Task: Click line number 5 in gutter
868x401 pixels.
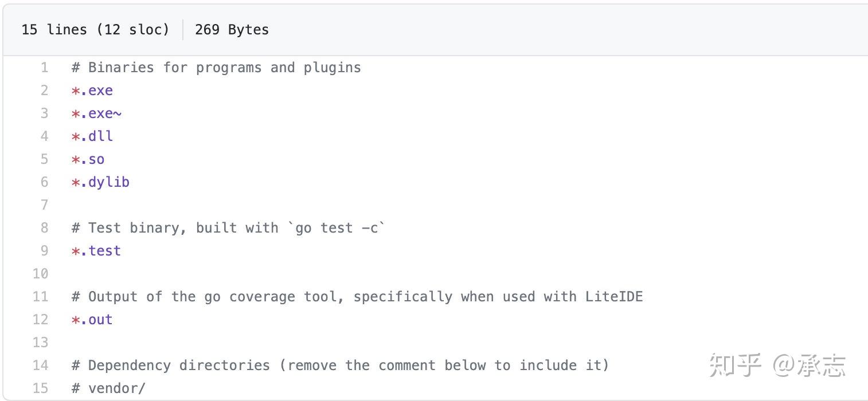Action: click(x=45, y=159)
